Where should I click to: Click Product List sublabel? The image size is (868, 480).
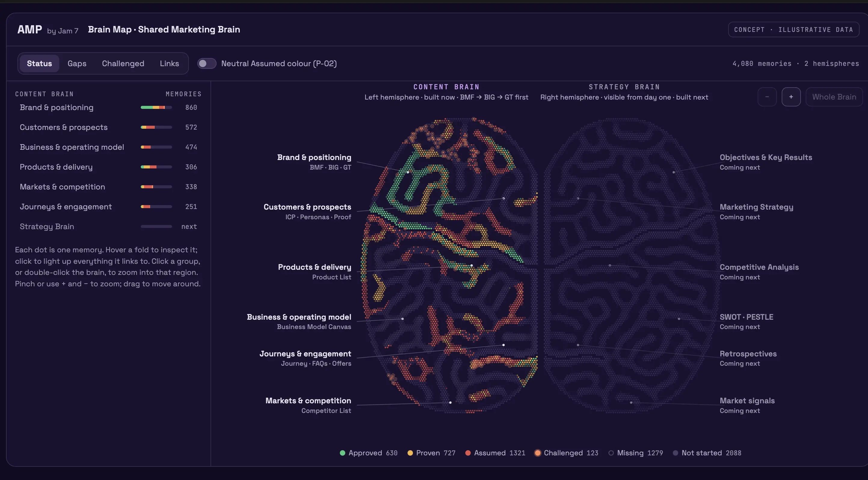(331, 277)
